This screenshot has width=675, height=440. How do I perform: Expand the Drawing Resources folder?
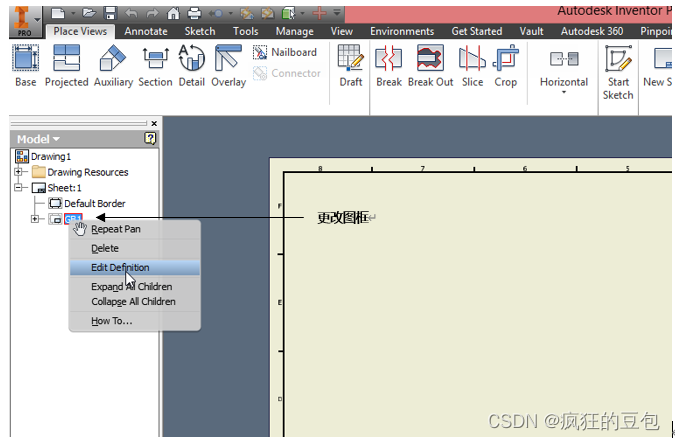pyautogui.click(x=19, y=172)
